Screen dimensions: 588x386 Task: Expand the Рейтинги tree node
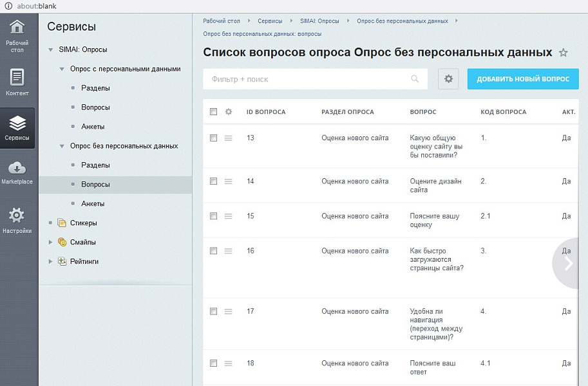coord(51,262)
